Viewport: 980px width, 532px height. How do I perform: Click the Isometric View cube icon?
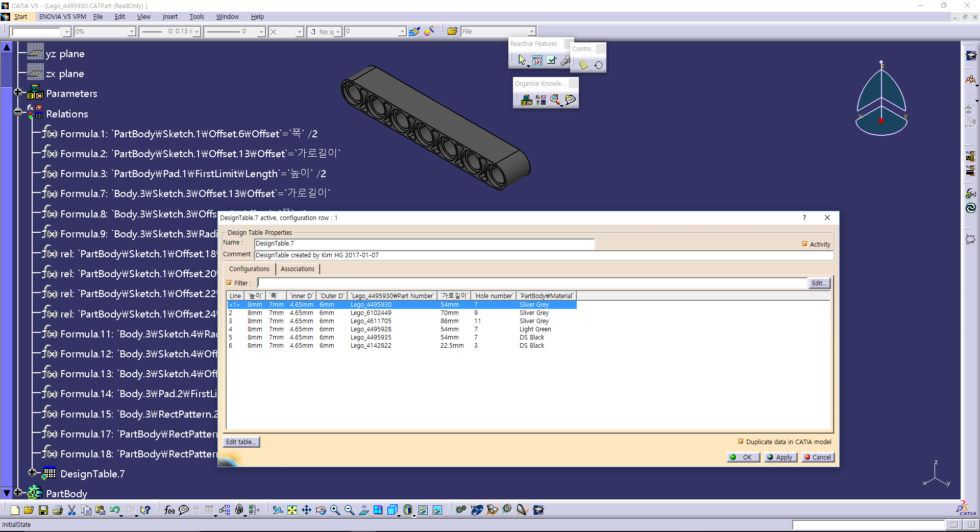[x=393, y=510]
